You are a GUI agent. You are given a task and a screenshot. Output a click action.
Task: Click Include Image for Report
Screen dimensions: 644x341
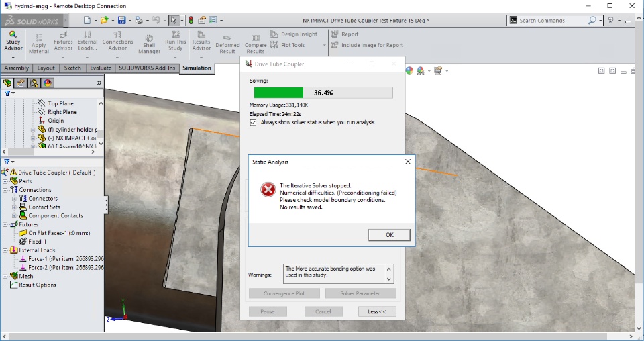tap(367, 45)
